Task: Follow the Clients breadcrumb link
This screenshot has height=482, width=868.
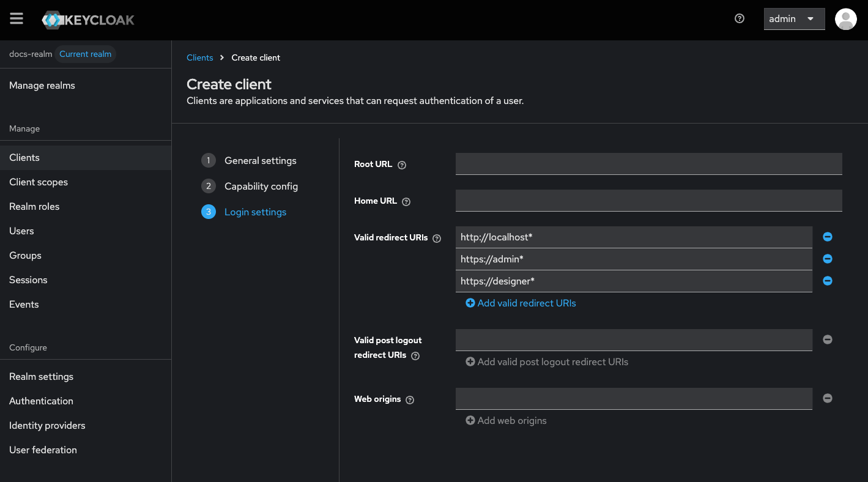Action: tap(199, 57)
